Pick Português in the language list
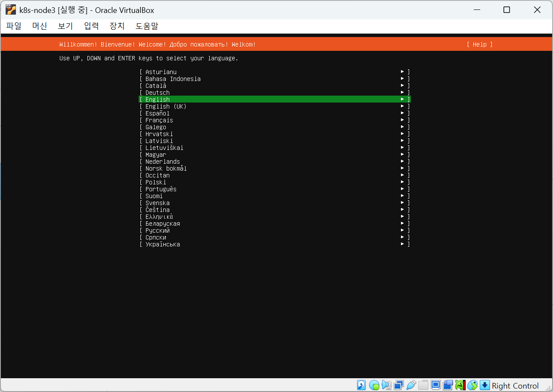 (x=275, y=189)
